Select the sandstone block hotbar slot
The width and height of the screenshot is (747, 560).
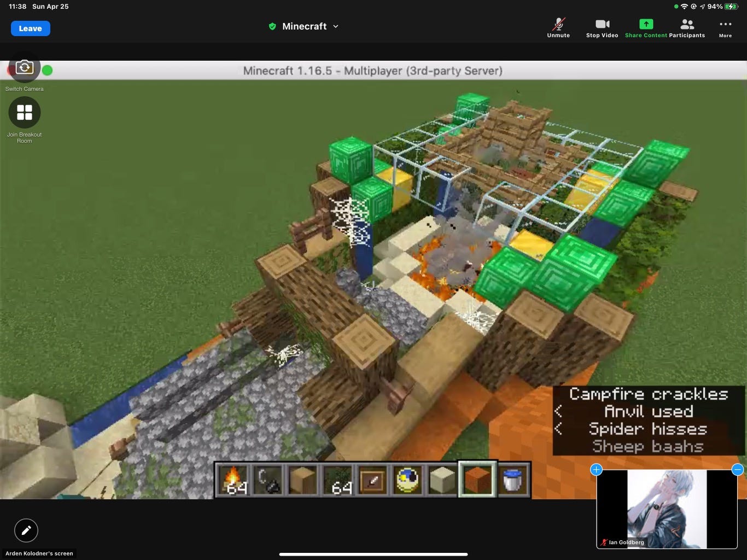pos(442,480)
